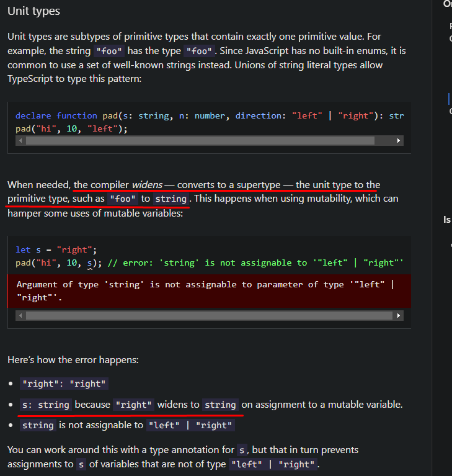Click horizontal scrollbar thumb under pad declaration

click(x=200, y=141)
